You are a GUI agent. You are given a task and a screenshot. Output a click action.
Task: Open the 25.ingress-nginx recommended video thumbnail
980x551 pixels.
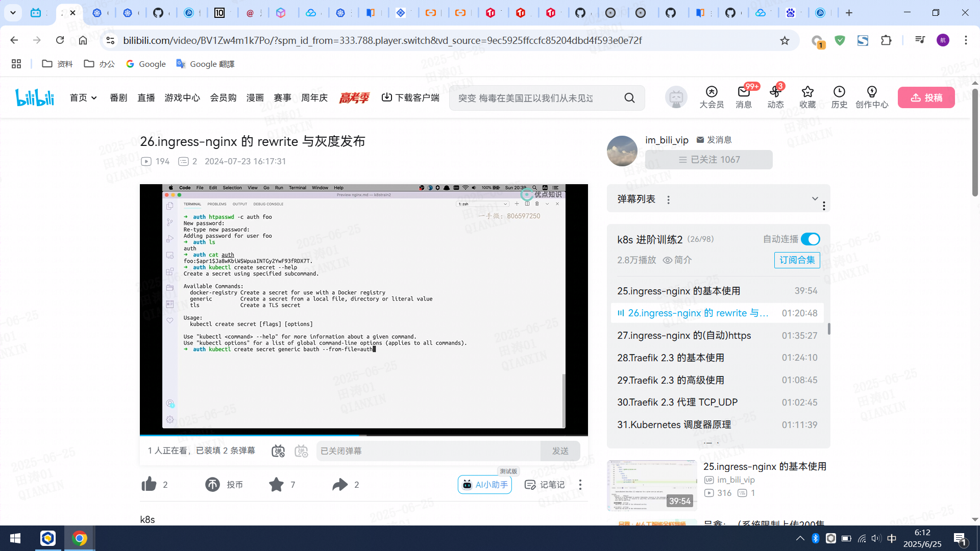click(x=651, y=485)
